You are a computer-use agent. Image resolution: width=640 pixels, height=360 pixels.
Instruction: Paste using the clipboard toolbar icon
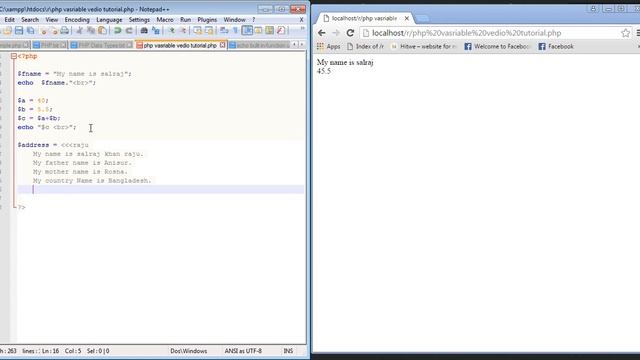pyautogui.click(x=102, y=31)
